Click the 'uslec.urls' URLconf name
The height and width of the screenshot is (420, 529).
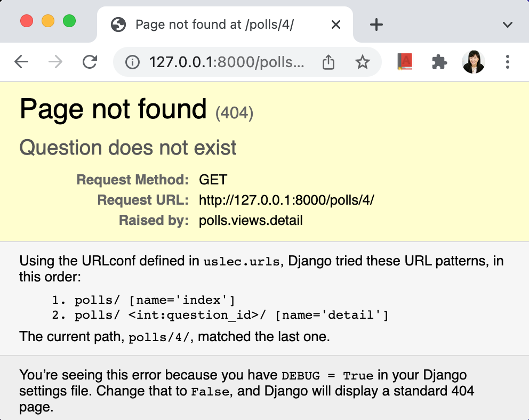coord(242,262)
